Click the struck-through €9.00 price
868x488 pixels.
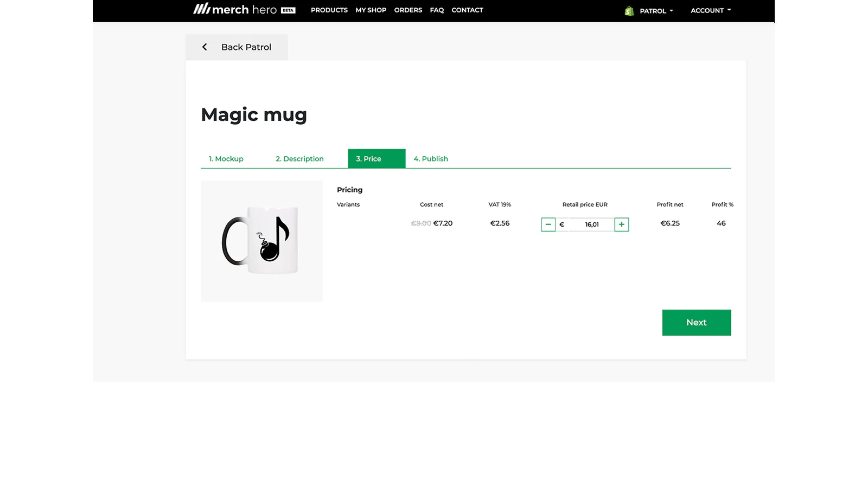(x=421, y=223)
